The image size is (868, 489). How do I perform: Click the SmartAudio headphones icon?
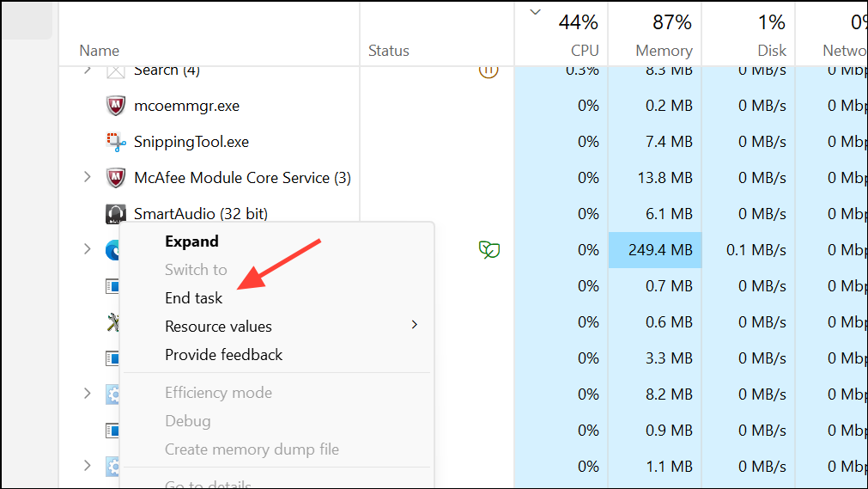point(116,214)
